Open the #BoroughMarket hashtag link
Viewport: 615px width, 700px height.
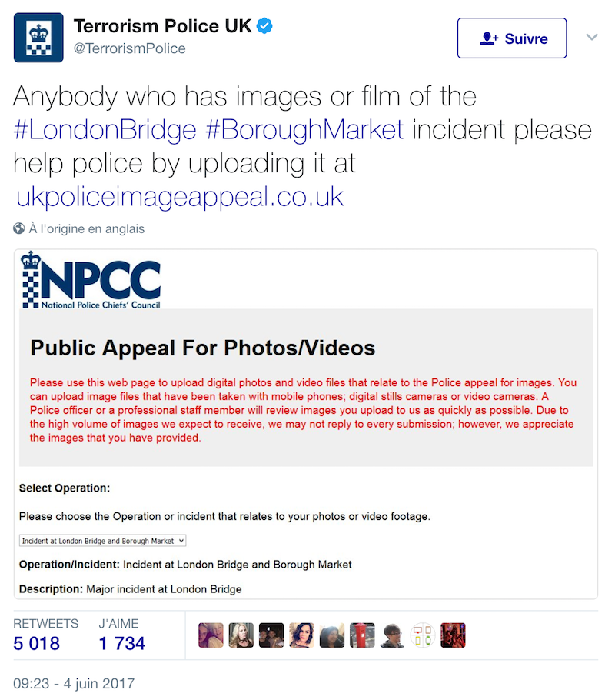304,130
